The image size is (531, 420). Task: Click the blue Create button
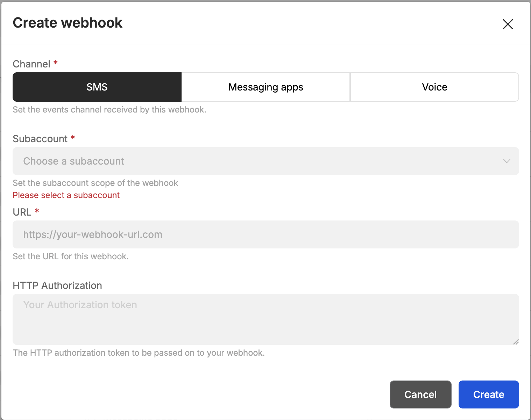[x=488, y=394]
